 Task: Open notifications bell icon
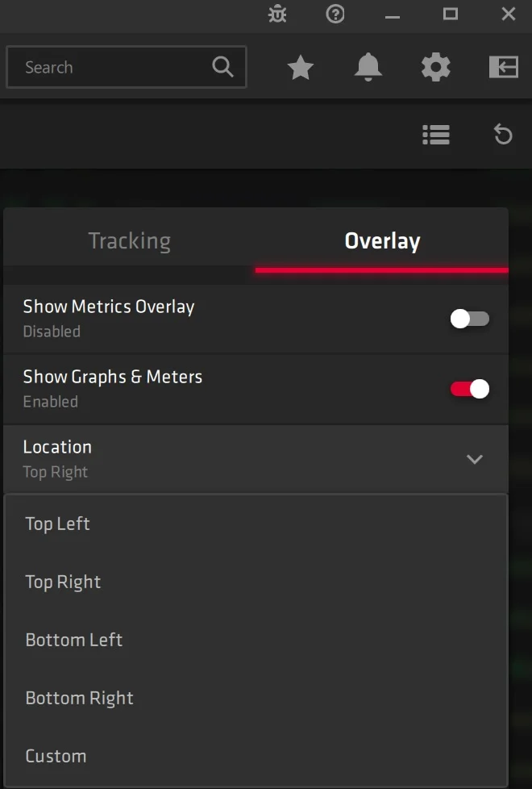368,66
